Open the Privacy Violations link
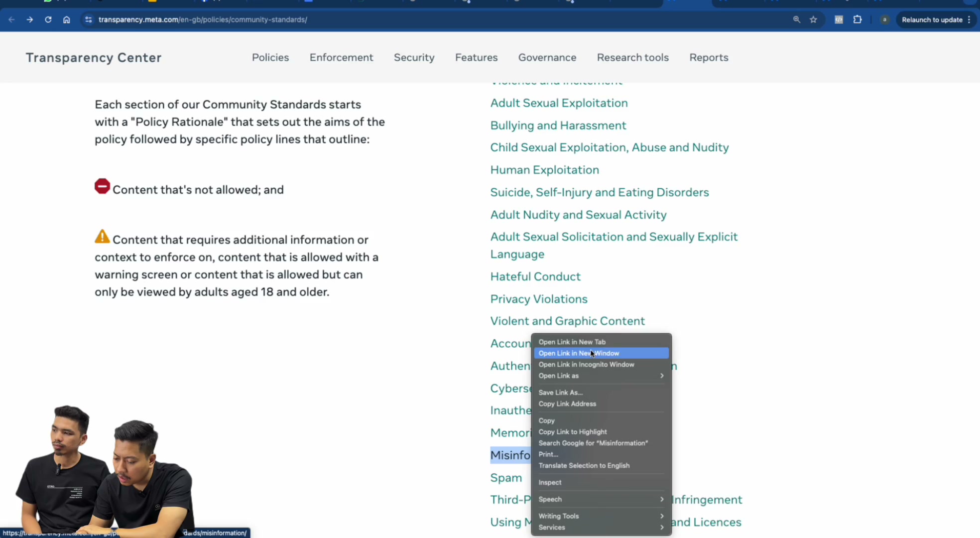 click(539, 299)
